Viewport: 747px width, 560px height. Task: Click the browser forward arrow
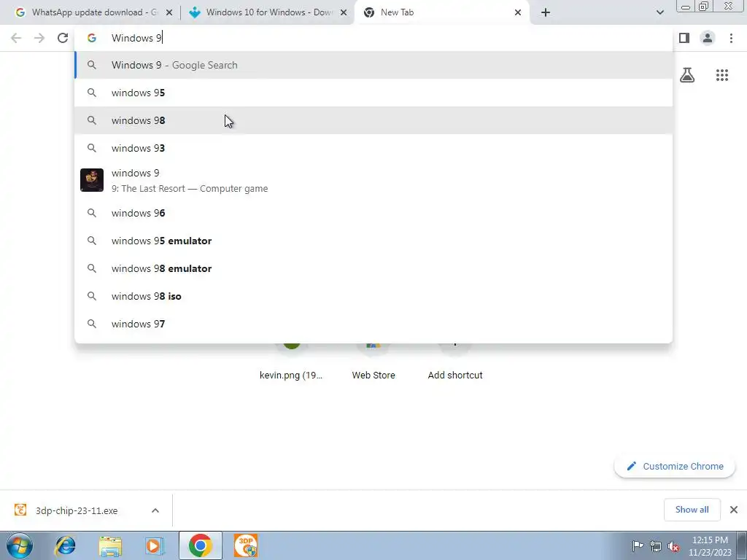(x=39, y=38)
